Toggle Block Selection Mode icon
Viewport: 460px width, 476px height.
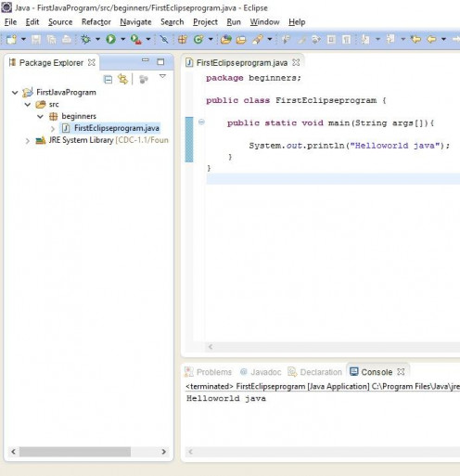tap(331, 40)
